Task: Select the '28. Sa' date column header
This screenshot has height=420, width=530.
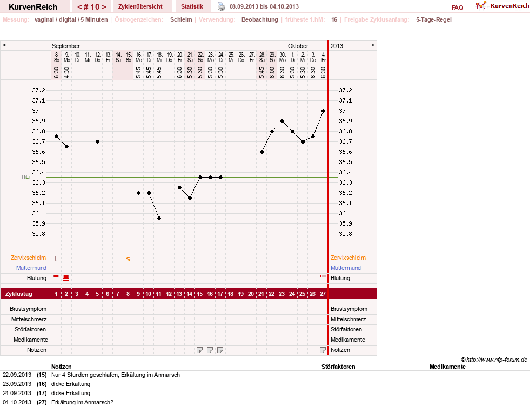Action: 262,57
